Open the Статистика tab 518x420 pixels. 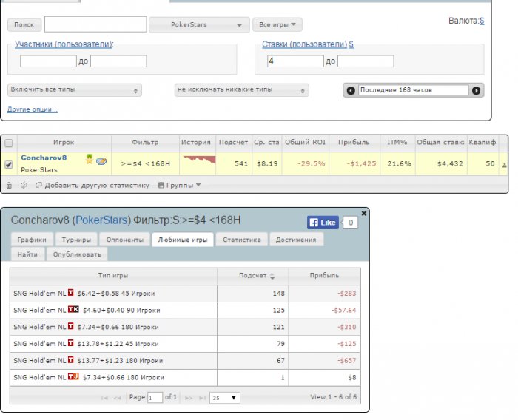(242, 240)
